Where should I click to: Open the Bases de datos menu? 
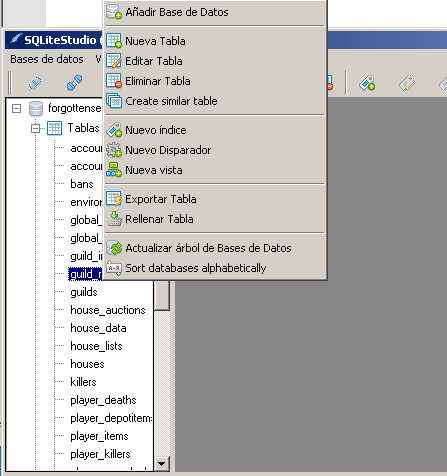[47, 59]
